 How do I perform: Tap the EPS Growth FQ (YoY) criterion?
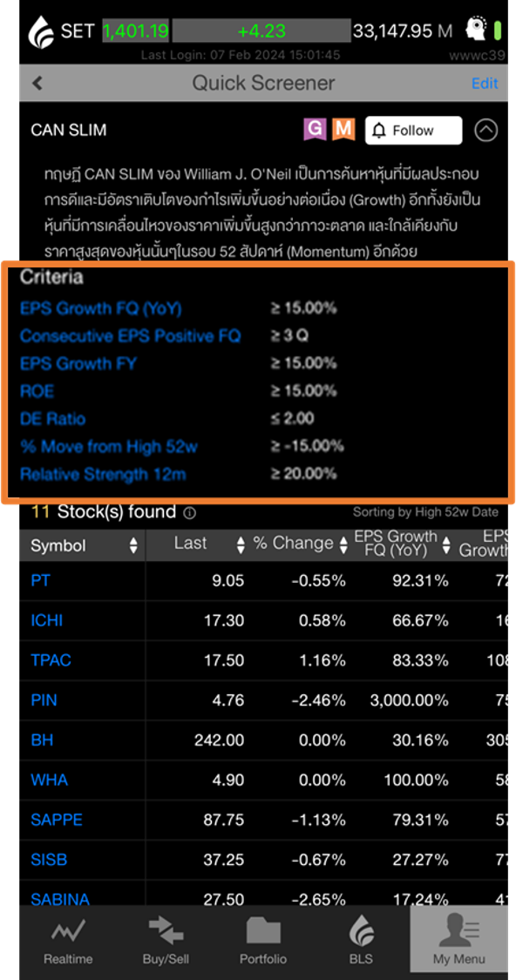pos(101,308)
